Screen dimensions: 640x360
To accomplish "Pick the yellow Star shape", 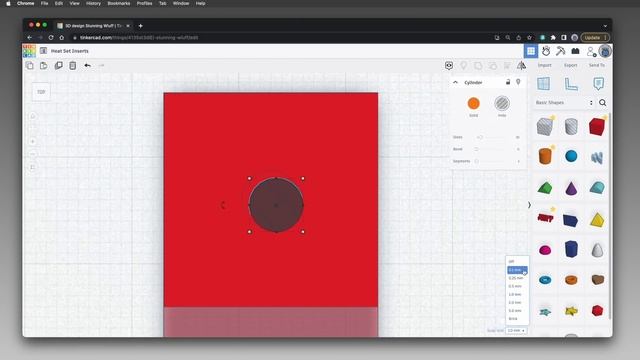I will (x=571, y=311).
